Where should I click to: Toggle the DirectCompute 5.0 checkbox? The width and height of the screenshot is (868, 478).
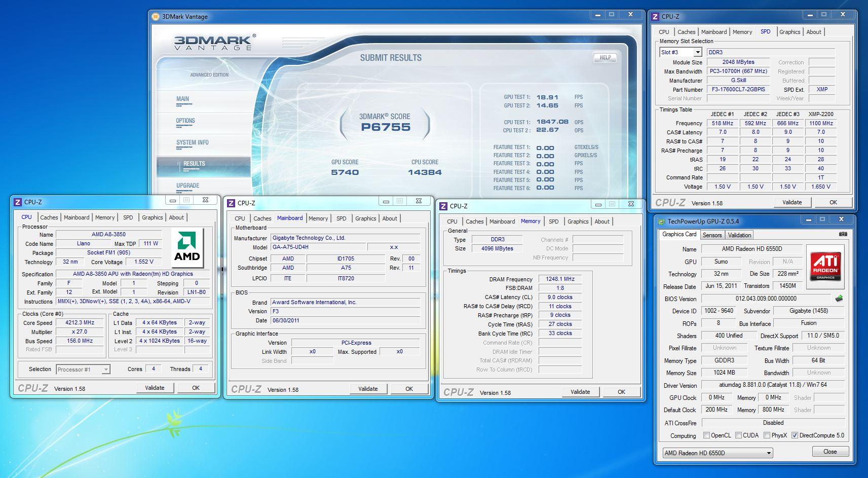click(x=795, y=435)
